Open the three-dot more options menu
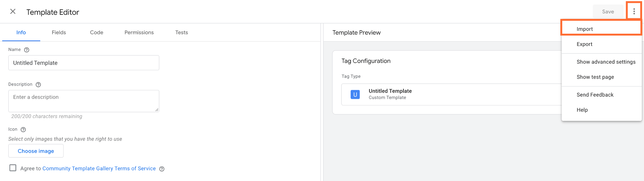This screenshot has width=644, height=181. (x=634, y=12)
